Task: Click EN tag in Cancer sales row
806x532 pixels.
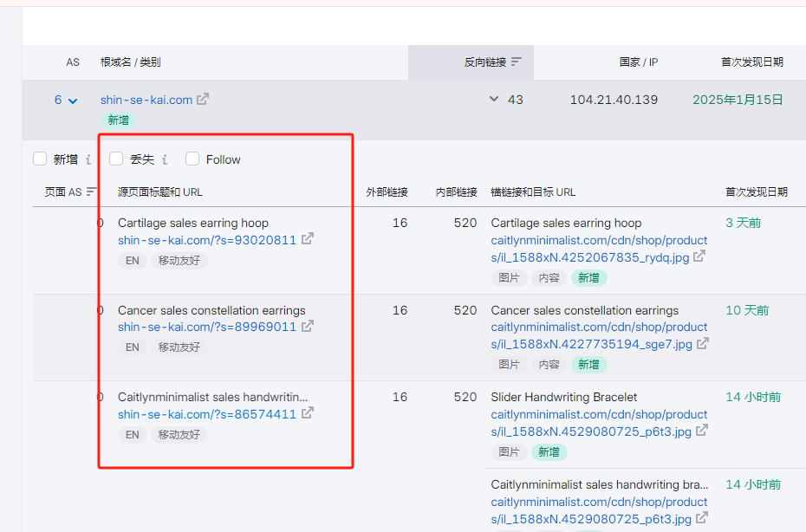Action: click(x=133, y=347)
